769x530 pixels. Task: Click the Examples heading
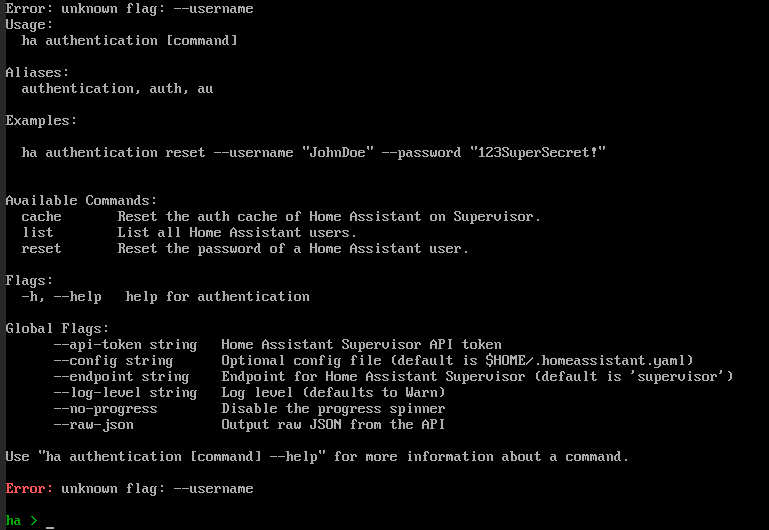click(41, 121)
